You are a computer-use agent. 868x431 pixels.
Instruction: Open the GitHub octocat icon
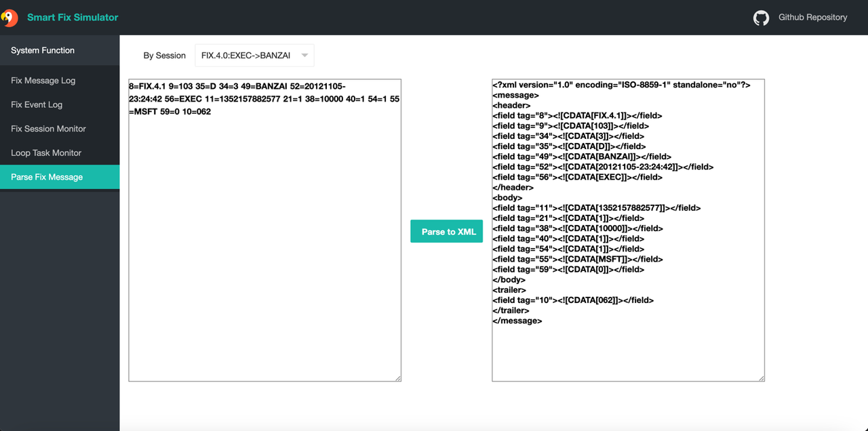tap(761, 18)
